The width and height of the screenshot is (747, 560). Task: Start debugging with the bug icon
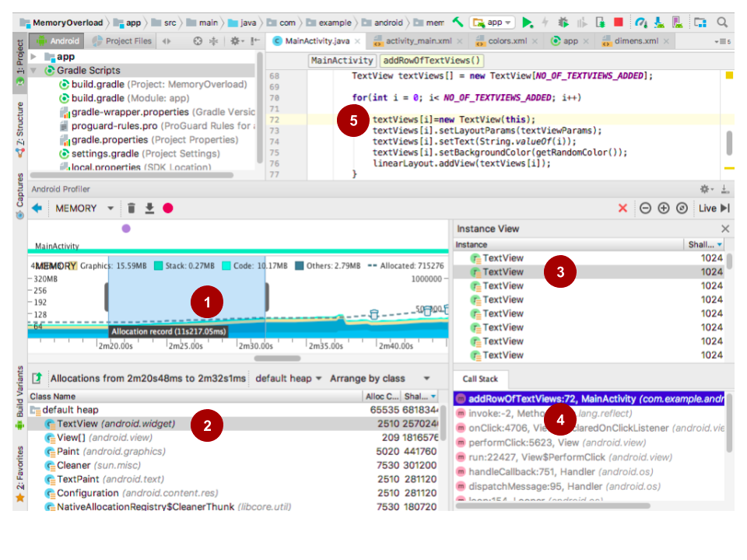point(563,23)
